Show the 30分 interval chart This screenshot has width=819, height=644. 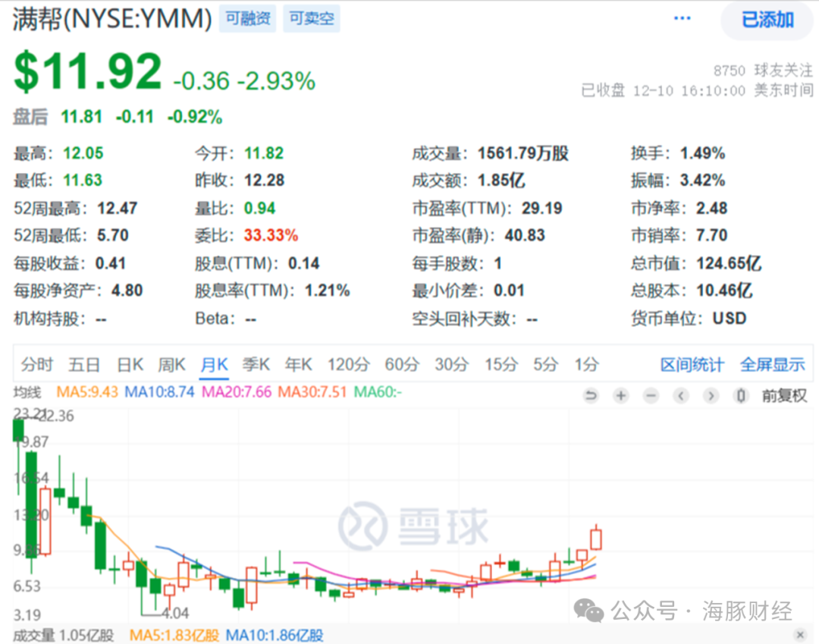pyautogui.click(x=452, y=364)
